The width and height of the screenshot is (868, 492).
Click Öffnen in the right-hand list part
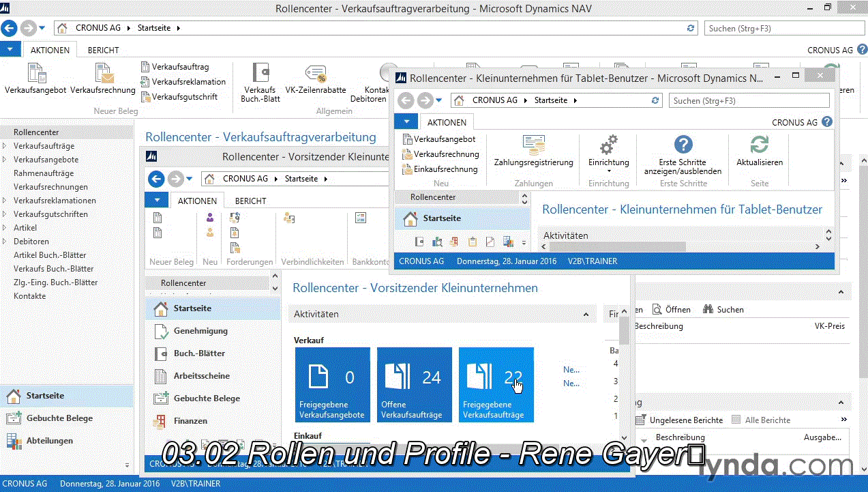pyautogui.click(x=672, y=309)
